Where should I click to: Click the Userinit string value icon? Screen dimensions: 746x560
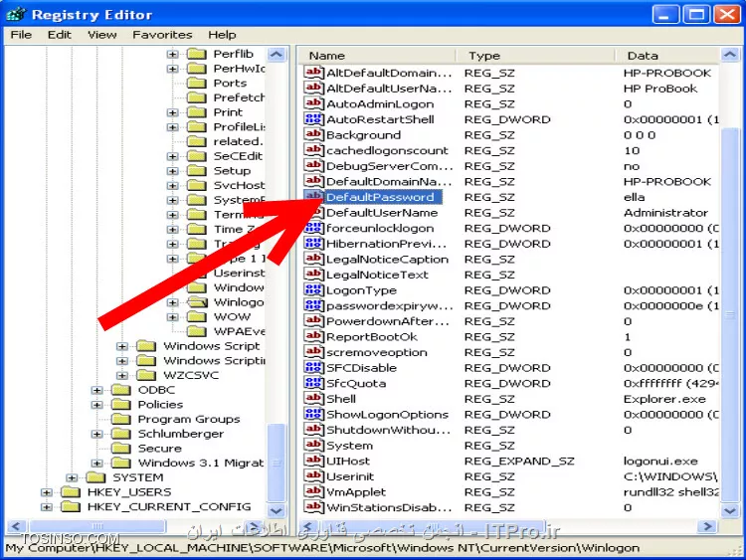[313, 475]
